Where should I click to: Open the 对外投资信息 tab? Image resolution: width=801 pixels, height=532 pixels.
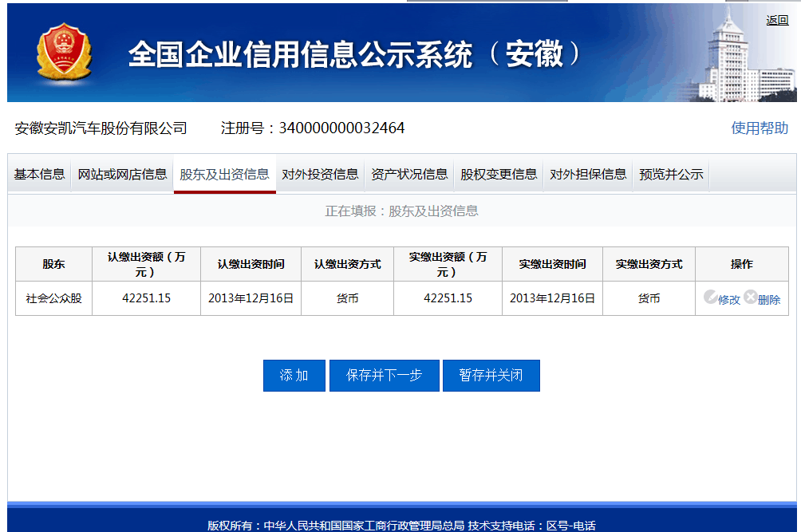coord(320,174)
